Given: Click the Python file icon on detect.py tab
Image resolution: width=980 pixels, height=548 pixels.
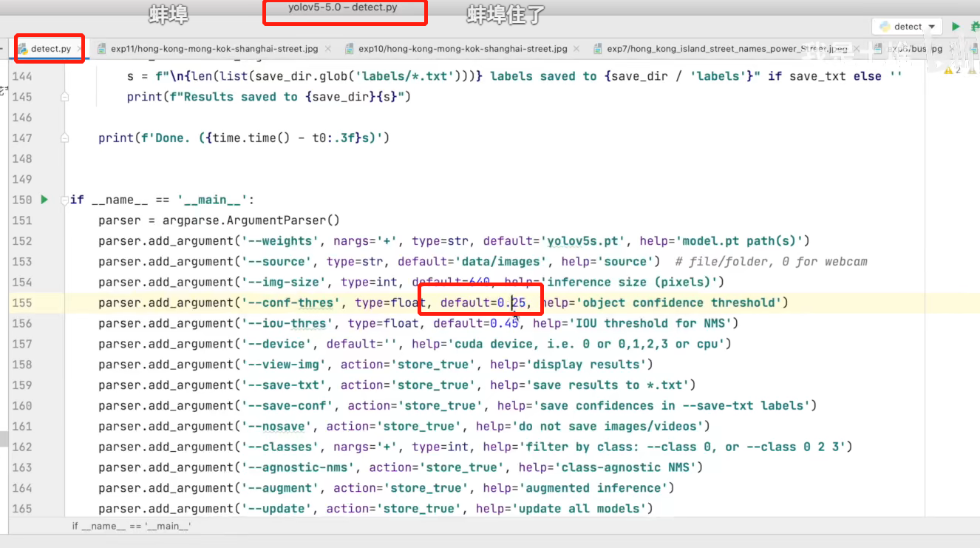Looking at the screenshot, I should (23, 49).
